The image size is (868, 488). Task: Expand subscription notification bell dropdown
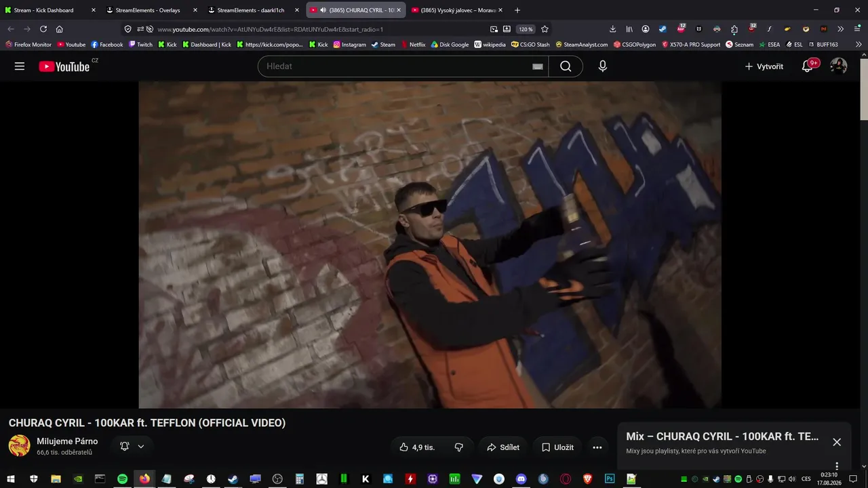[132, 447]
